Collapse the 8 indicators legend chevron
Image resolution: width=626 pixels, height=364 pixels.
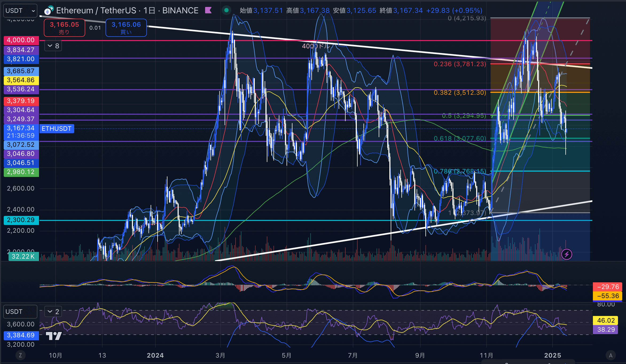[x=53, y=46]
